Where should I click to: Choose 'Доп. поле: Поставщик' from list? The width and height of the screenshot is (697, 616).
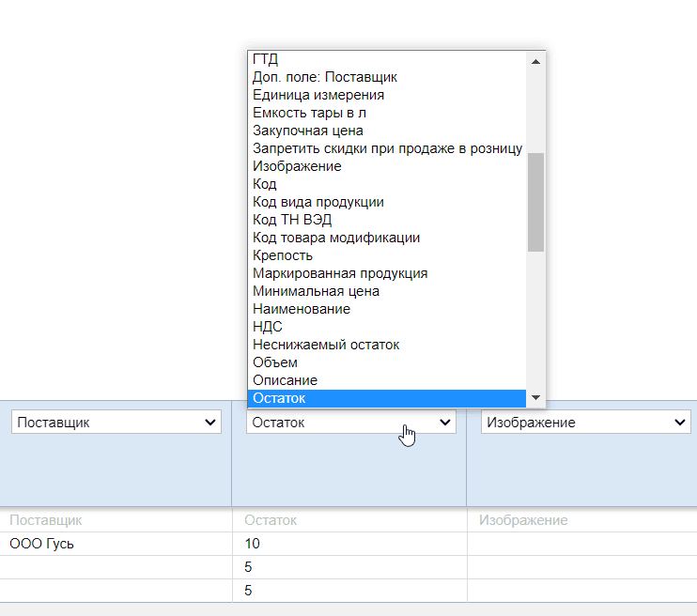click(325, 77)
